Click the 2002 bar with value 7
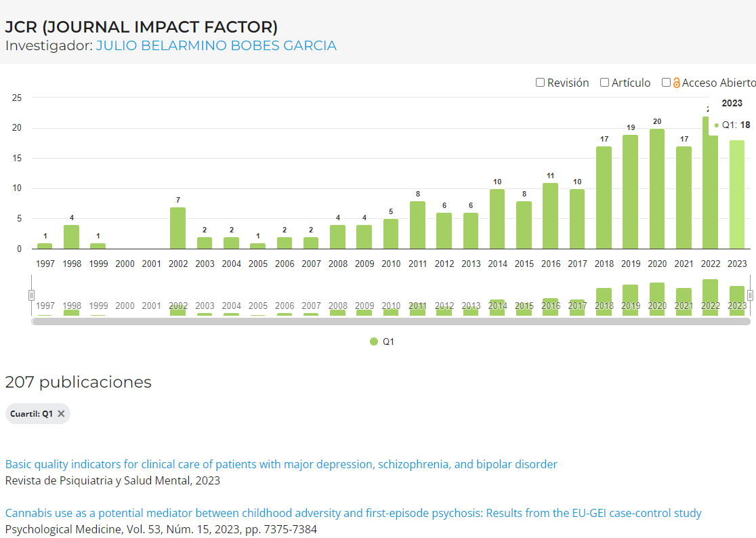756x538 pixels. click(178, 228)
